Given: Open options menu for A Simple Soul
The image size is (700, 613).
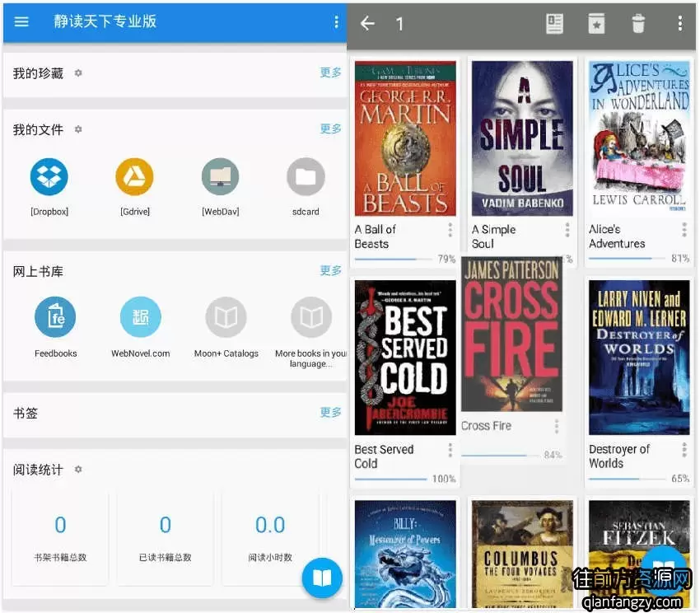Looking at the screenshot, I should click(x=567, y=230).
